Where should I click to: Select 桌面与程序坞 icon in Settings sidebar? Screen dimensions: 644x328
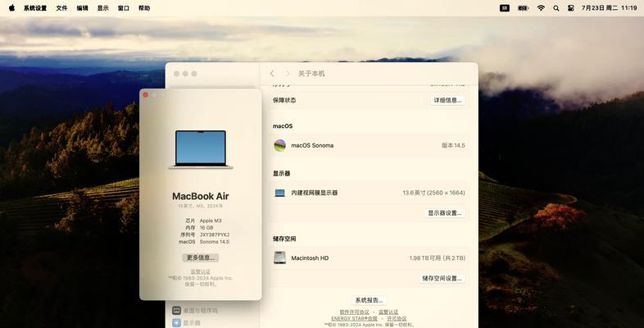177,310
